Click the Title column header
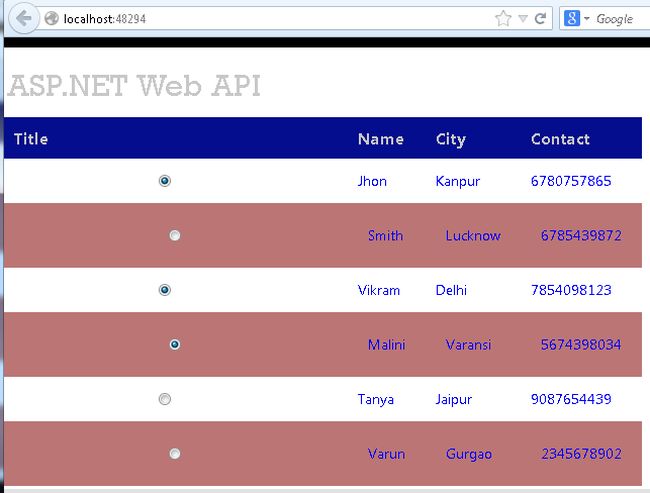The image size is (650, 493). 31,139
